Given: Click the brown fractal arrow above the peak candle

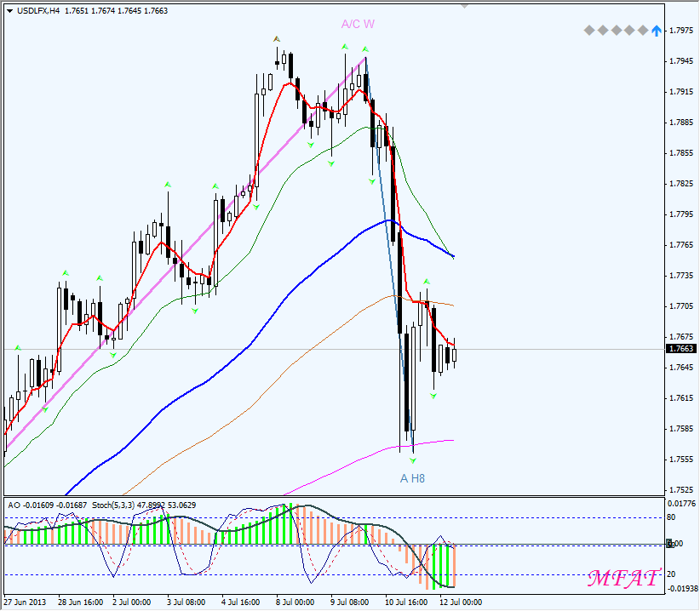Looking at the screenshot, I should pos(277,39).
